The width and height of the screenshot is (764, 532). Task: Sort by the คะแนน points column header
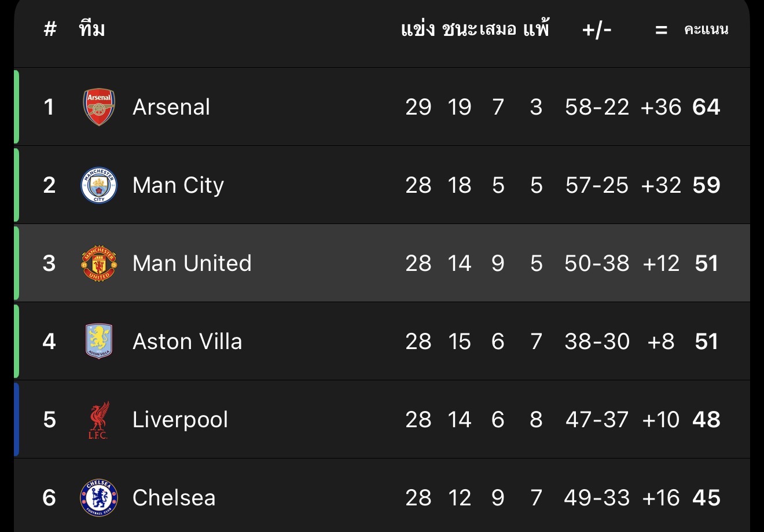point(706,30)
